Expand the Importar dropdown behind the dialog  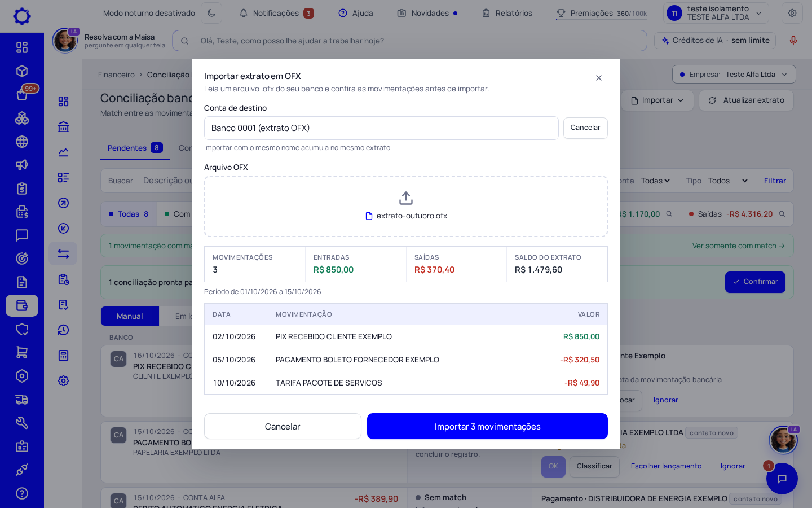(657, 100)
